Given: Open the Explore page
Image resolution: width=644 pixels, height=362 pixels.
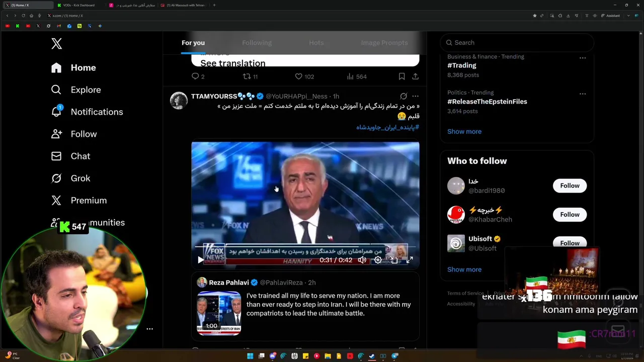Looking at the screenshot, I should [76, 89].
